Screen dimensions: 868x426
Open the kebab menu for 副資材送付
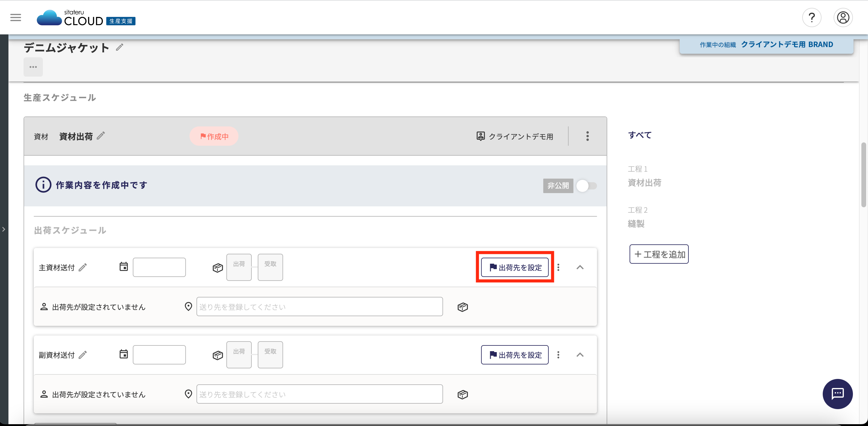pos(558,355)
